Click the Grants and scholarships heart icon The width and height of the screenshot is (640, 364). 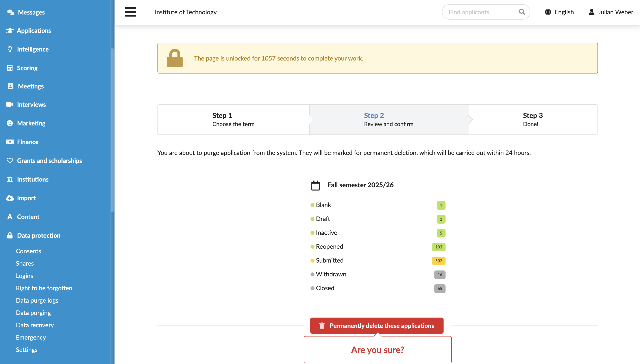(10, 160)
